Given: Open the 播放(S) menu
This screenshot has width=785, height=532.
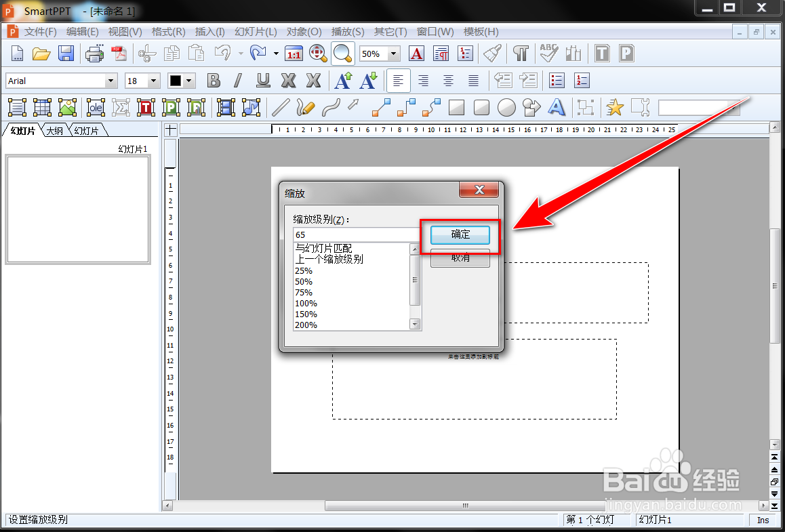Looking at the screenshot, I should pyautogui.click(x=348, y=32).
